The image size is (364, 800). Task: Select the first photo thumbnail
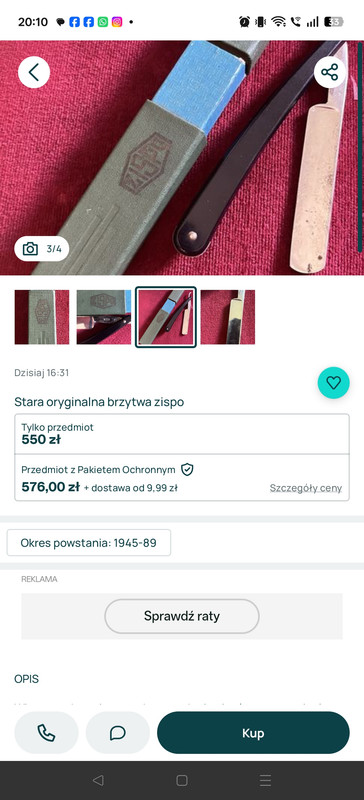pyautogui.click(x=42, y=317)
